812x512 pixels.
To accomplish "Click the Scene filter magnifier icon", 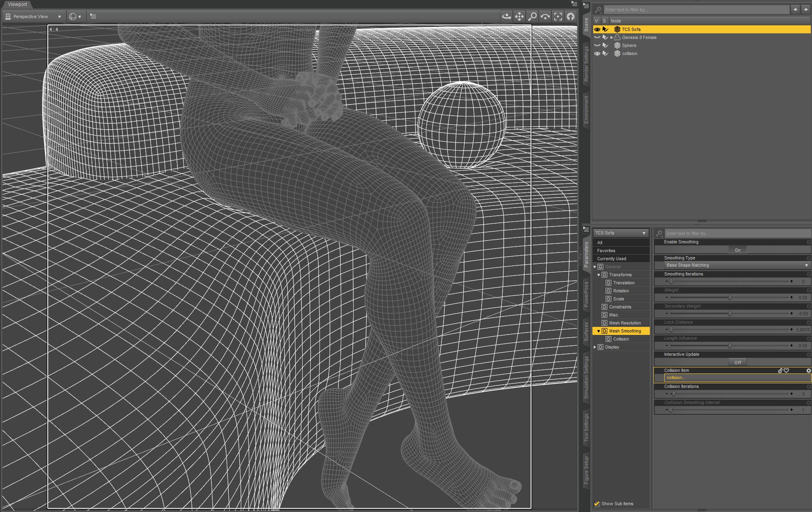I will [598, 10].
